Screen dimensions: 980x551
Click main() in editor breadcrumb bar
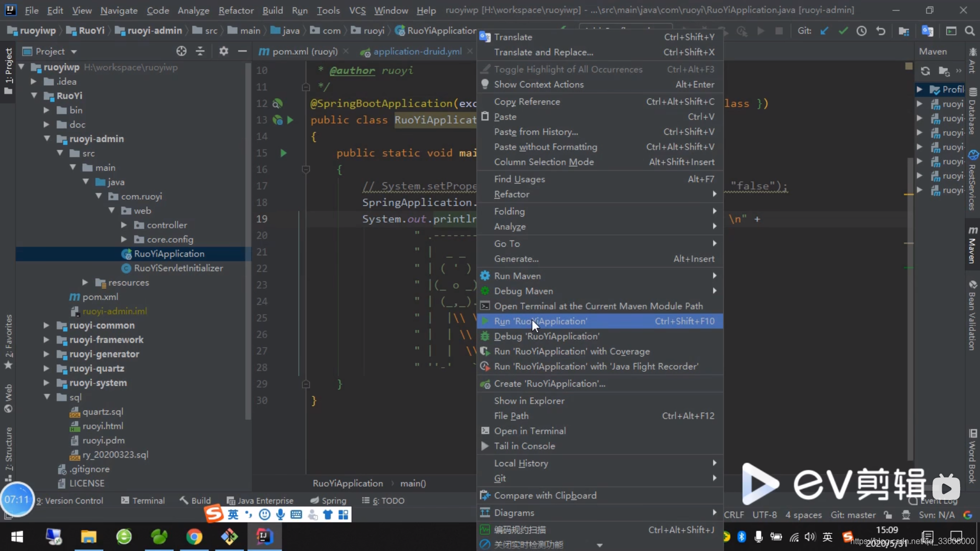[x=413, y=483]
